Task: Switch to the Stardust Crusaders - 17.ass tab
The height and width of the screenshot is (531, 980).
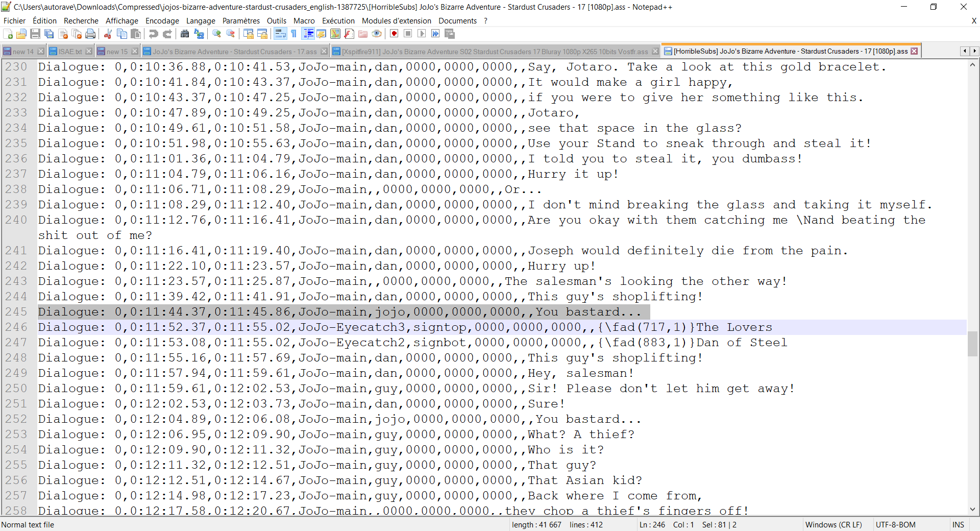Action: [234, 52]
